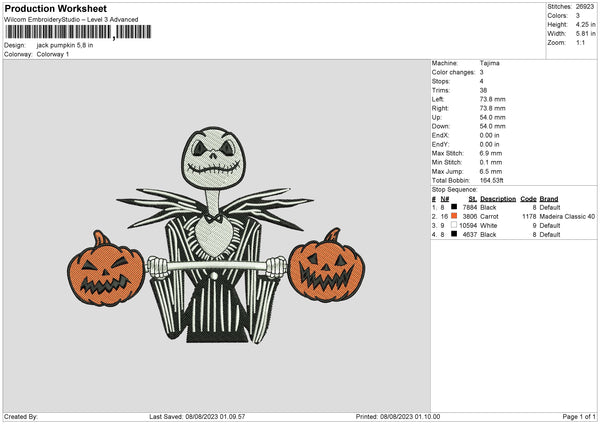Screen dimensions: 600x424
Task: Click the black swatch in stop row 1
Action: pos(454,207)
